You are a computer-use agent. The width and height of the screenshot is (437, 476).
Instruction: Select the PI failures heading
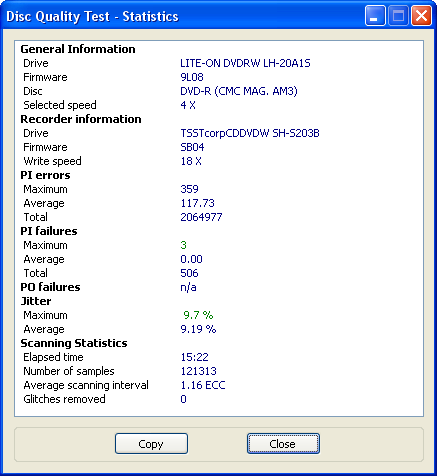[x=49, y=231]
